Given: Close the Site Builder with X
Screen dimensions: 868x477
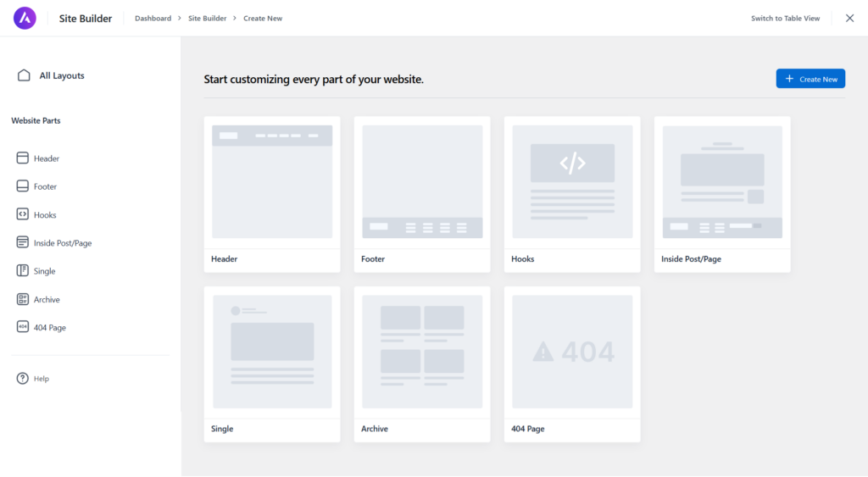Looking at the screenshot, I should click(x=849, y=19).
